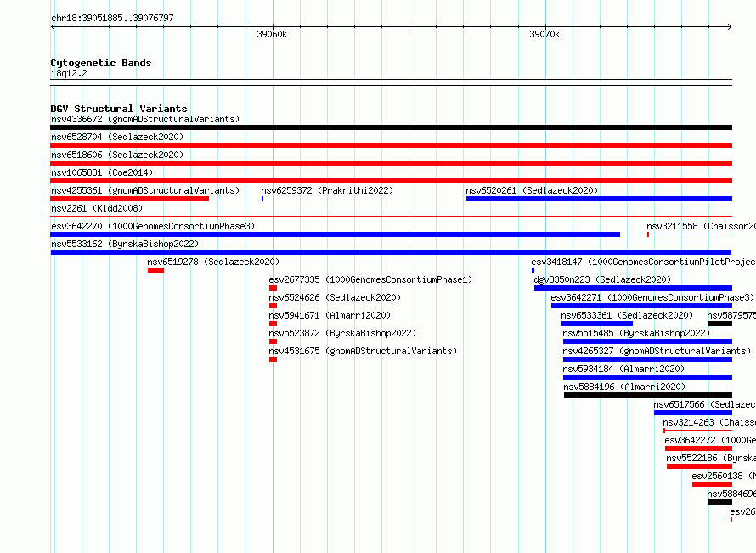Open esv3642270 1000GenomesConsortiumPhase3 label
756x553 pixels.
tap(153, 226)
